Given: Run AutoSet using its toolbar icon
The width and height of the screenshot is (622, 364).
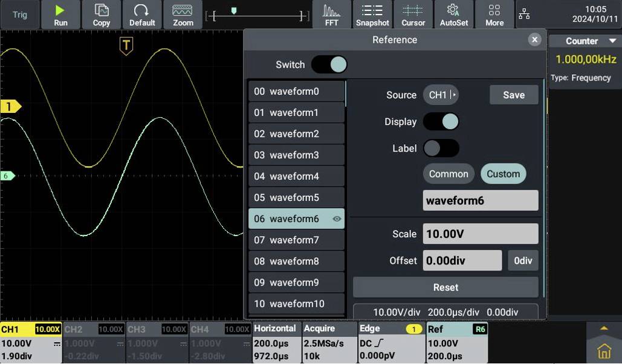Looking at the screenshot, I should pos(454,14).
